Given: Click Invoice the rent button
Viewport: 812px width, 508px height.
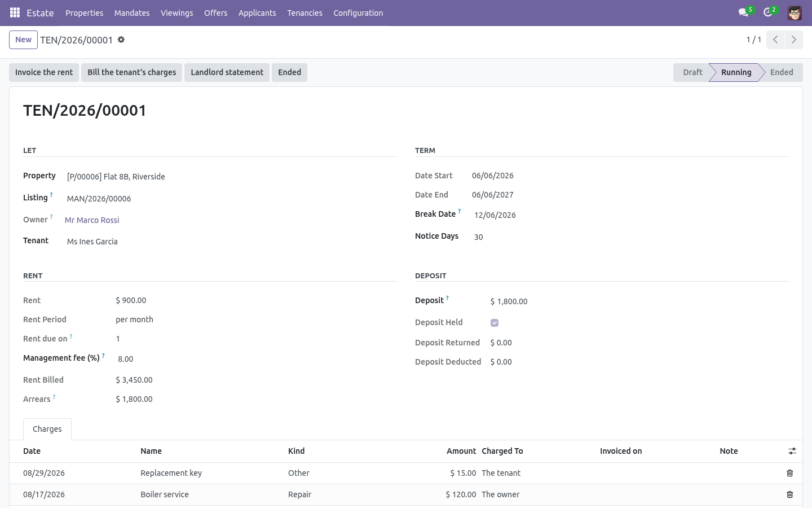Looking at the screenshot, I should click(x=44, y=72).
